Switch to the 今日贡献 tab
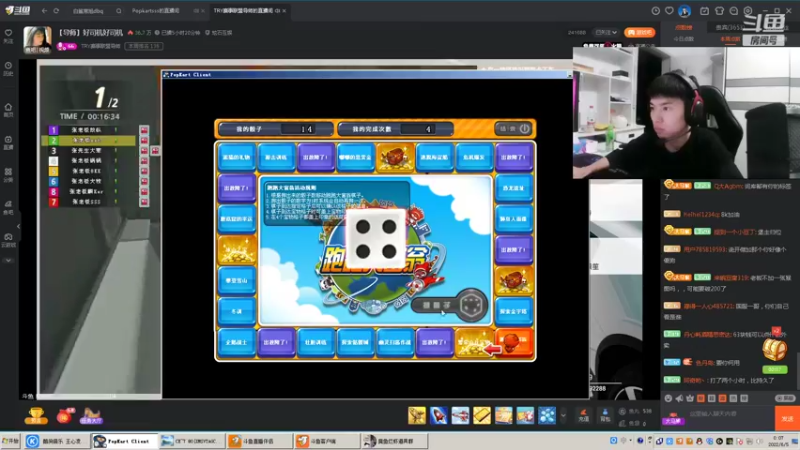800x450 pixels. tap(683, 39)
